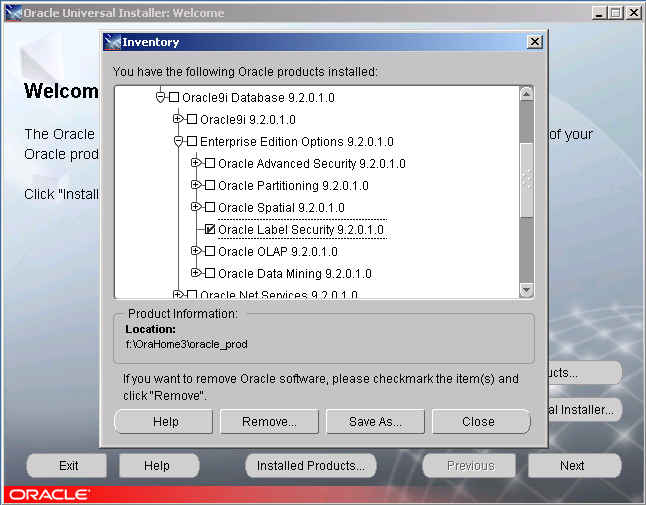The width and height of the screenshot is (646, 505).
Task: Check Oracle Advanced Security checkbox
Action: (x=210, y=163)
